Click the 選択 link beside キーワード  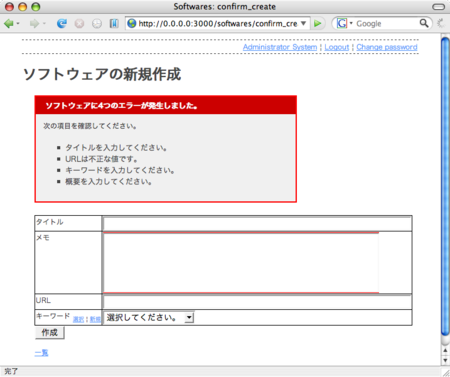pyautogui.click(x=78, y=319)
